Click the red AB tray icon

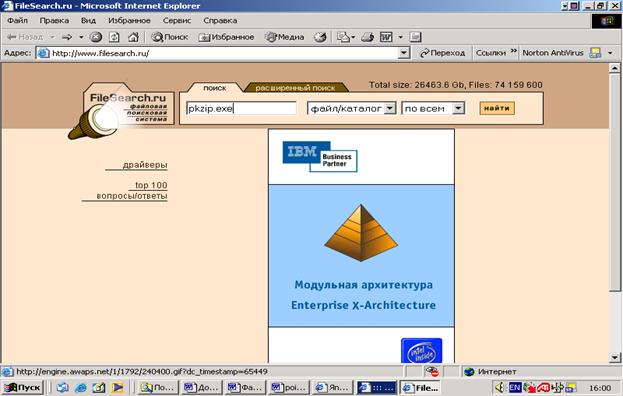(544, 387)
